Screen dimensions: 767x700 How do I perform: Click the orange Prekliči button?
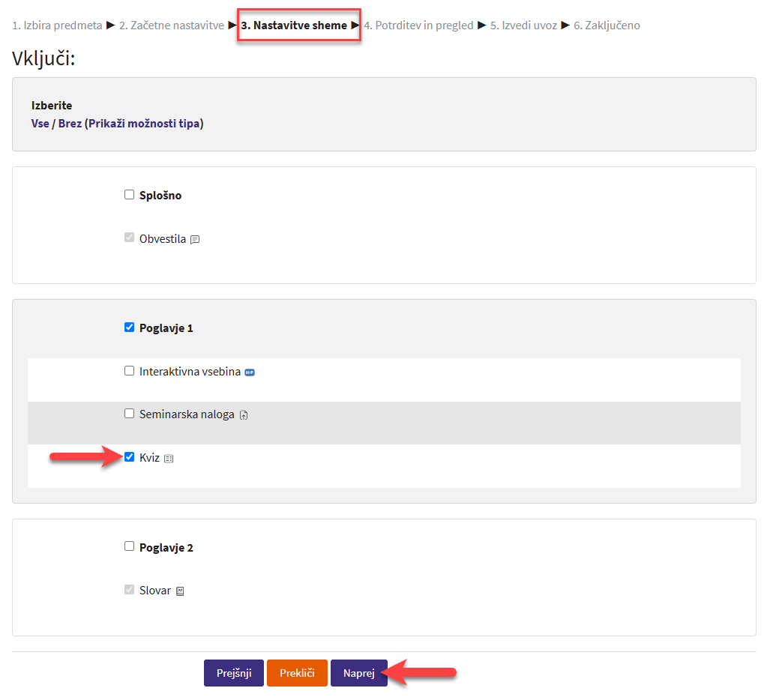[x=297, y=673]
